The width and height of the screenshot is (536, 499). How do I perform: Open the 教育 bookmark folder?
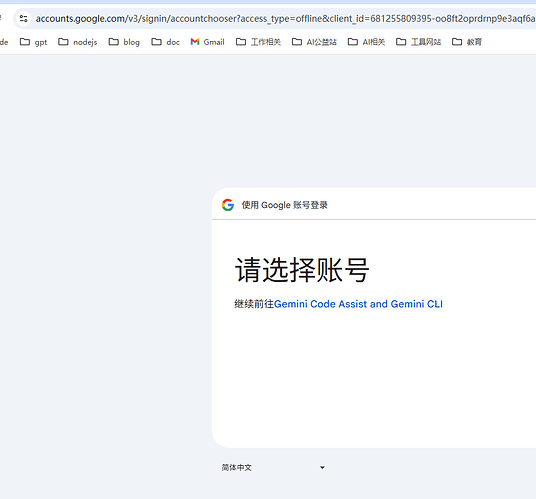point(467,42)
